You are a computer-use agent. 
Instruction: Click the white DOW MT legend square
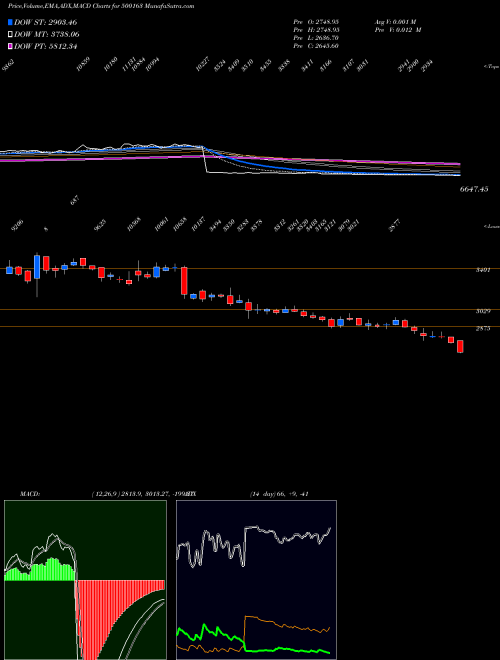(10, 34)
